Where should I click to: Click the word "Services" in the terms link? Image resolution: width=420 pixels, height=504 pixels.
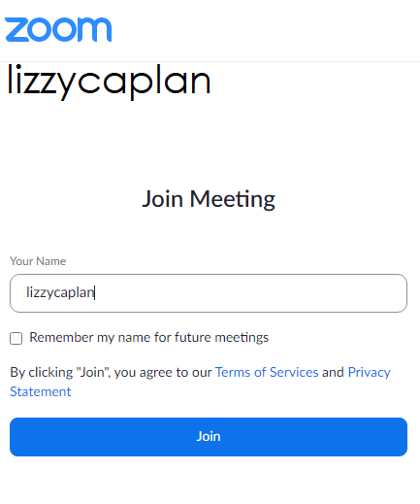(294, 372)
